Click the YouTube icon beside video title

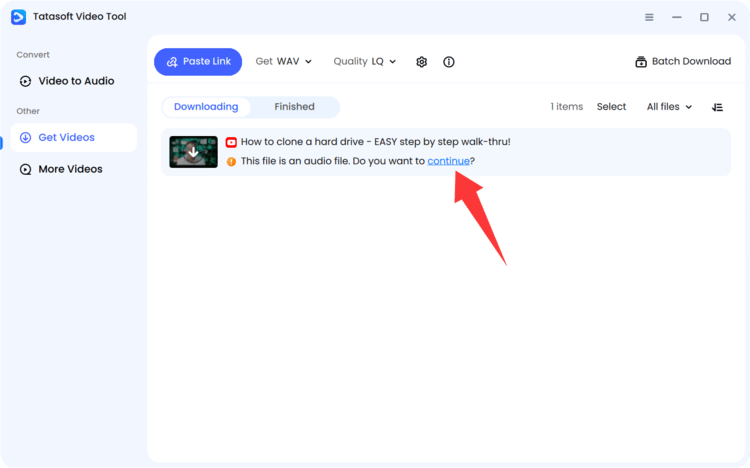tap(231, 142)
